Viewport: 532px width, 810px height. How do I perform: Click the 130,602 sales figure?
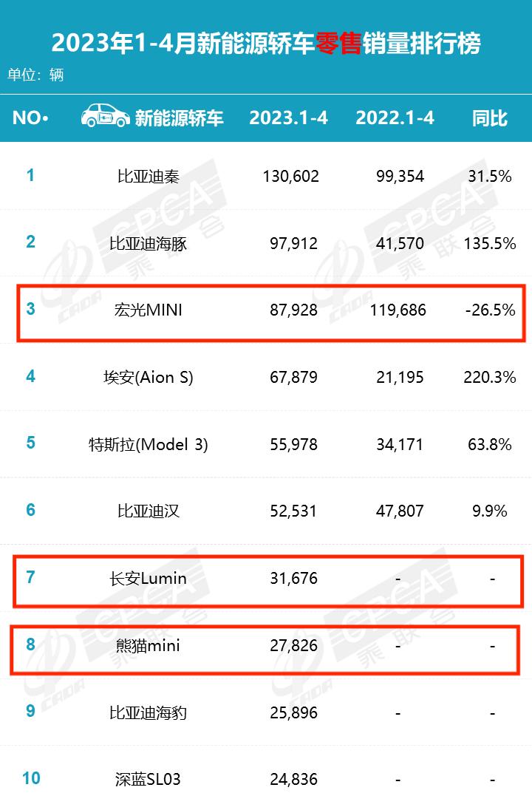tap(290, 176)
